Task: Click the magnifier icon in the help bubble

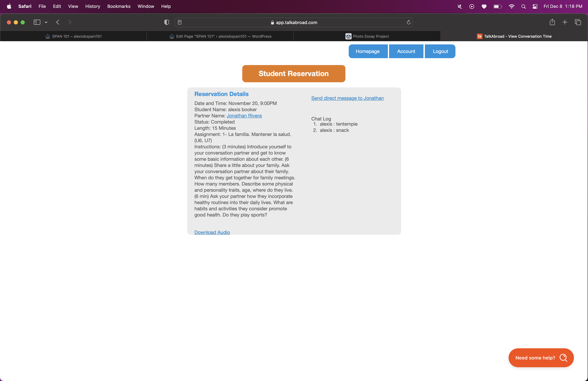Action: pyautogui.click(x=563, y=358)
